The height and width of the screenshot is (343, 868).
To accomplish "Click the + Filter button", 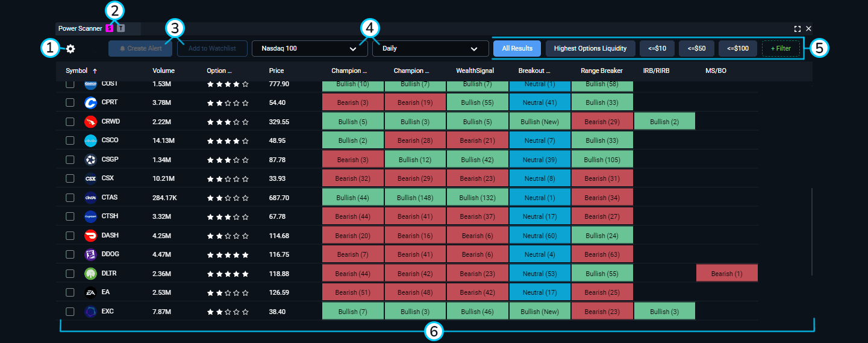I will (x=781, y=49).
